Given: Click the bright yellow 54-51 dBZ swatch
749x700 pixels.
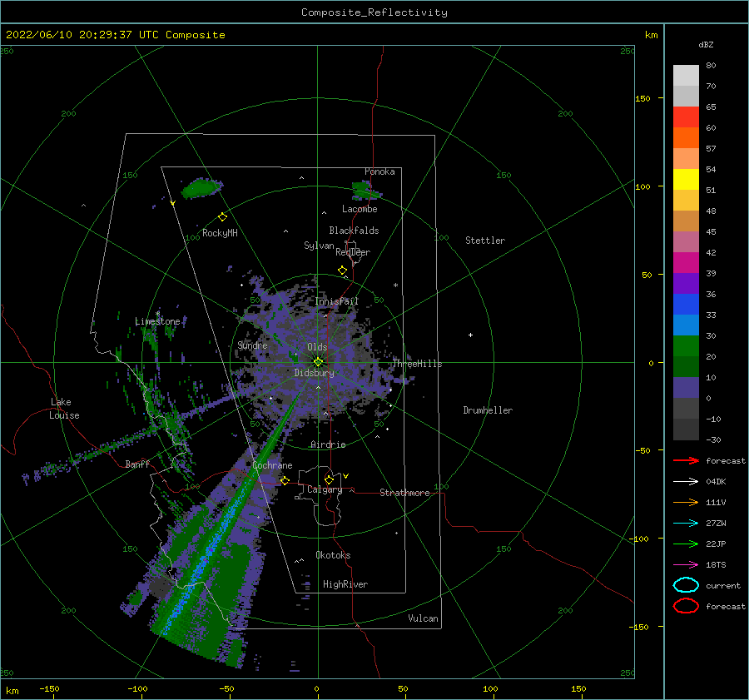Looking at the screenshot, I should pos(686,179).
